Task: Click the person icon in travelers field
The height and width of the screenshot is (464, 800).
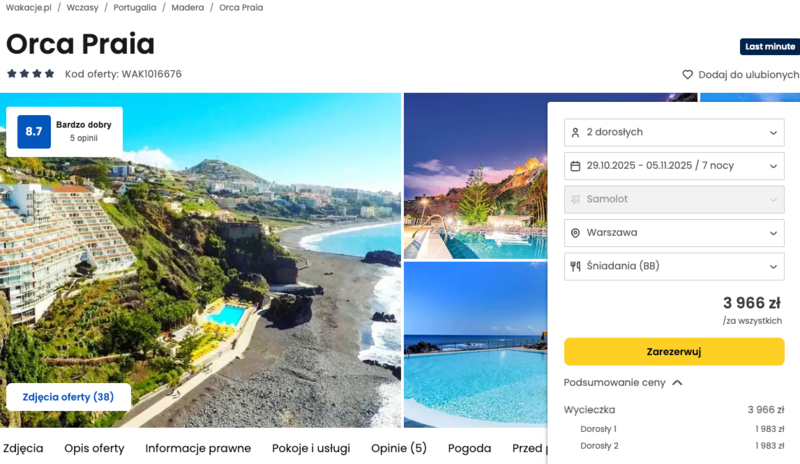Action: pyautogui.click(x=575, y=132)
